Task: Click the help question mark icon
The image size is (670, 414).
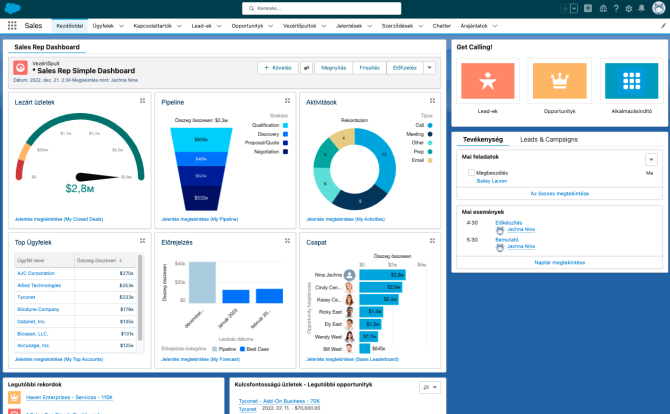Action: pos(615,8)
